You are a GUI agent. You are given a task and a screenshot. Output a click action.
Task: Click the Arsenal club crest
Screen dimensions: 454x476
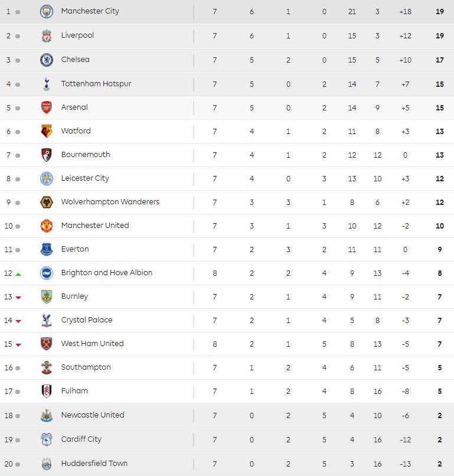46,107
